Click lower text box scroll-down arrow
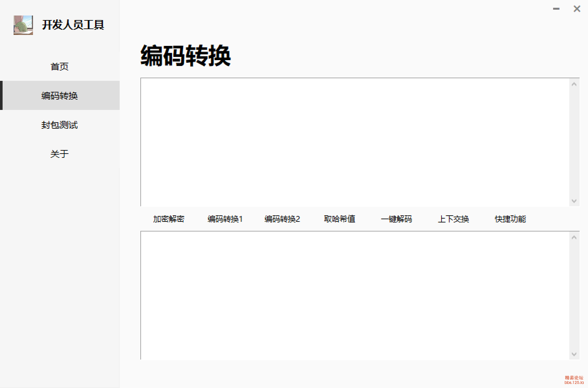588x388 pixels. [574, 354]
